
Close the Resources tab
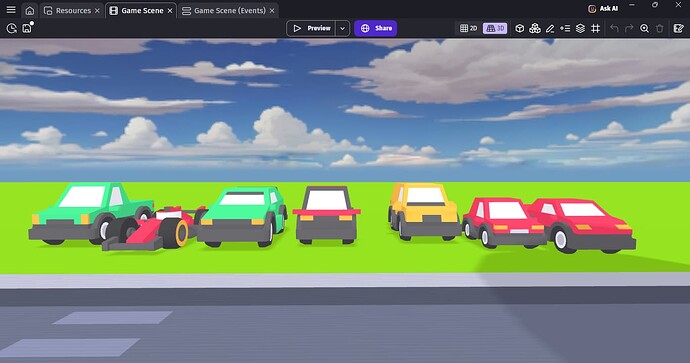point(97,11)
